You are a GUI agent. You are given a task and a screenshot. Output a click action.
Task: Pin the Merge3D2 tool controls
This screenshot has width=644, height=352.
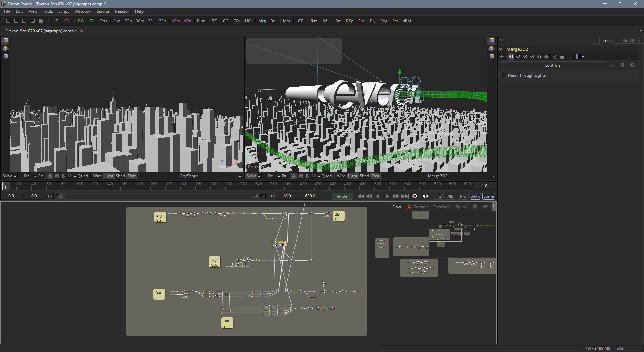tap(502, 57)
